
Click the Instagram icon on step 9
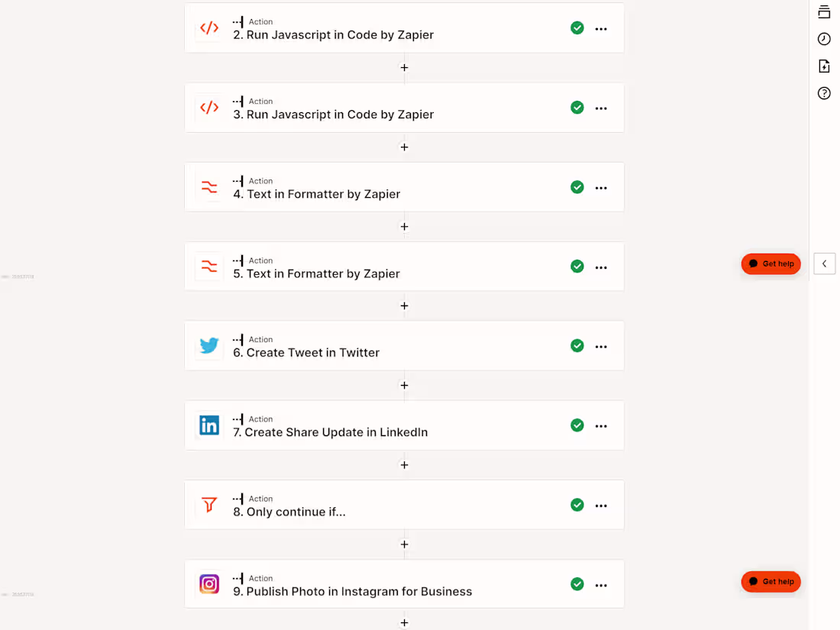click(x=208, y=584)
